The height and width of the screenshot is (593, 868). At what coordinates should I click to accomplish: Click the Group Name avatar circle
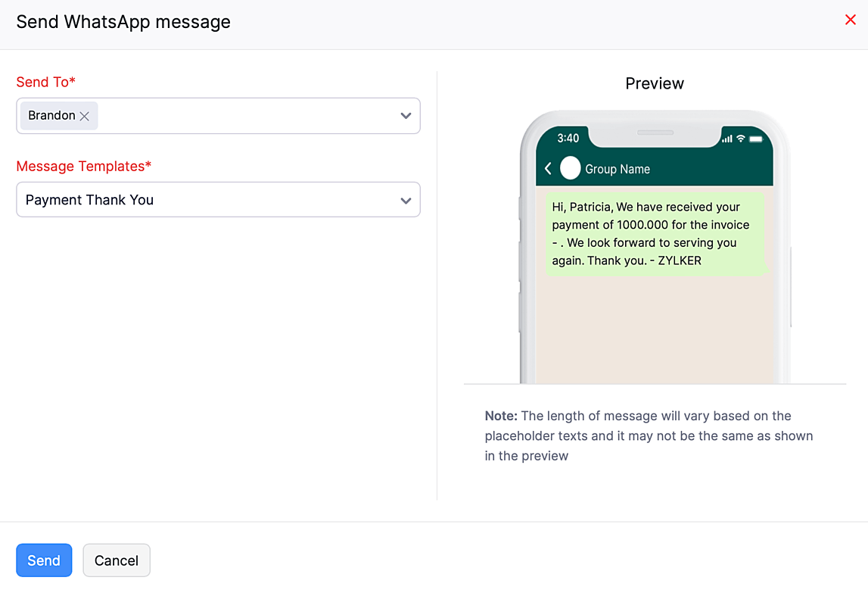(x=570, y=168)
